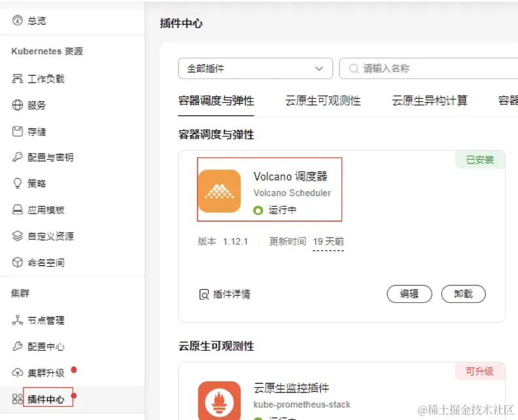Open 配置与密钥 menu item
The height and width of the screenshot is (420, 518).
tap(50, 157)
